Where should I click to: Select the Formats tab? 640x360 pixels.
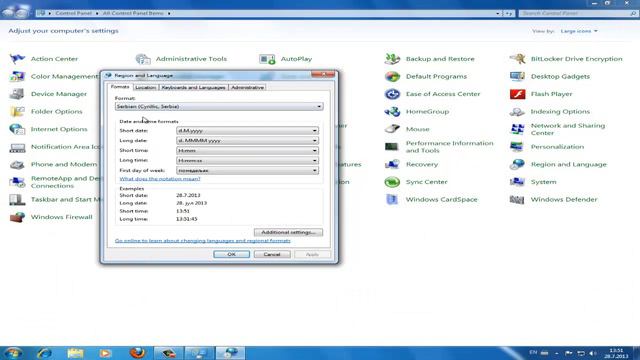[x=120, y=87]
